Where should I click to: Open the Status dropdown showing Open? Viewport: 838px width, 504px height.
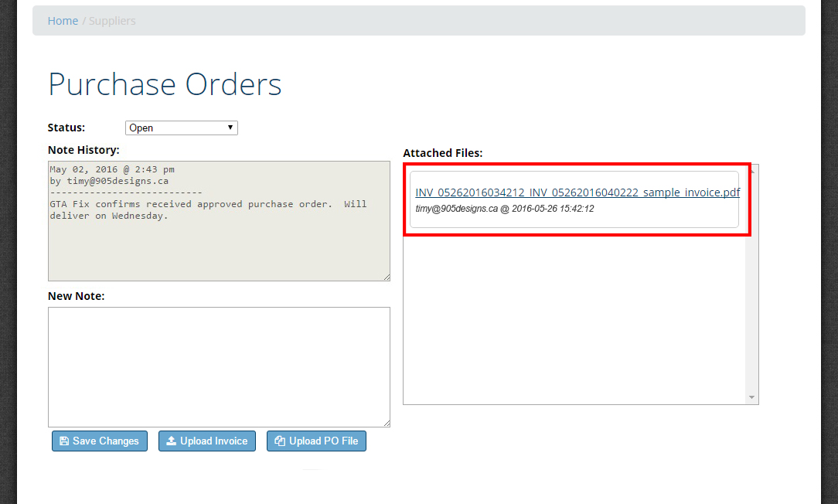pyautogui.click(x=181, y=128)
